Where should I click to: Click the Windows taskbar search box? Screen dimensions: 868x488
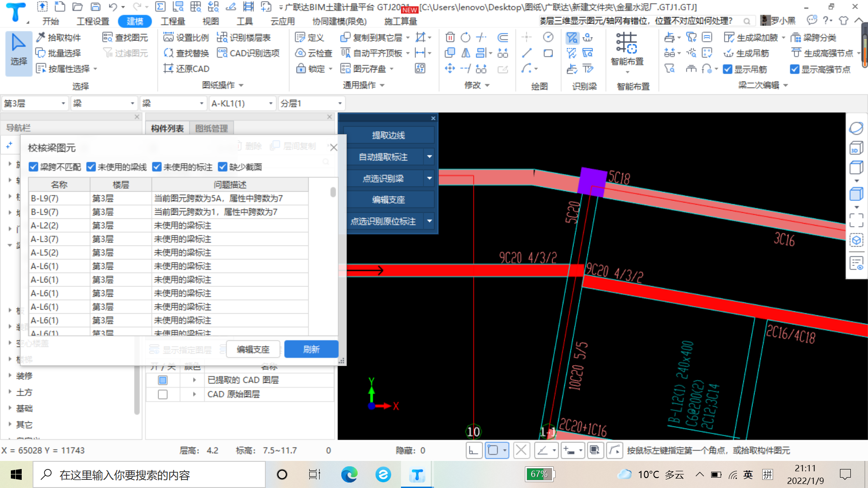click(149, 475)
